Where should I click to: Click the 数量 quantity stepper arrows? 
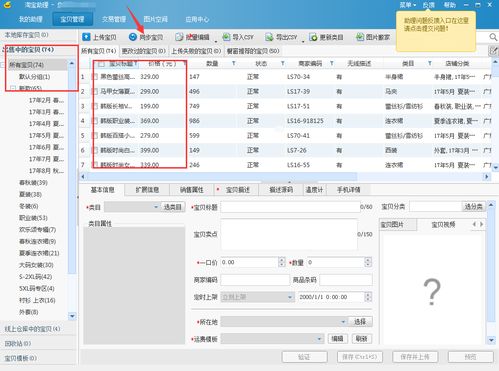[x=368, y=262]
